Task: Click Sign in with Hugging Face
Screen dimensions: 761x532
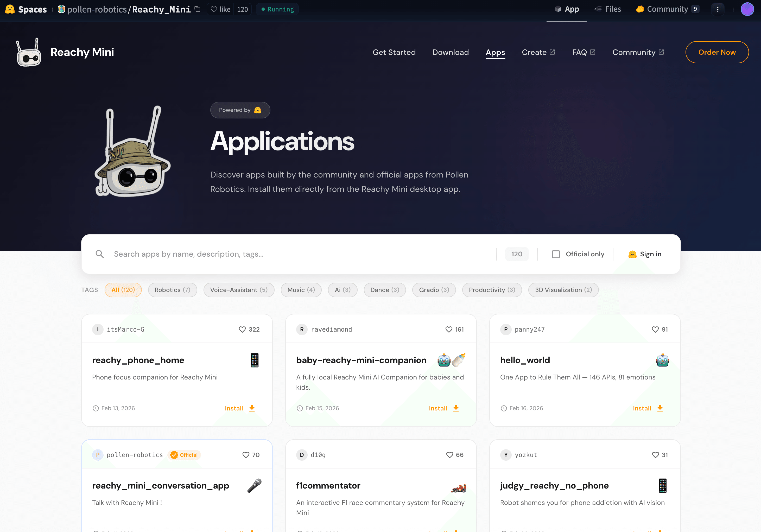Action: (645, 254)
